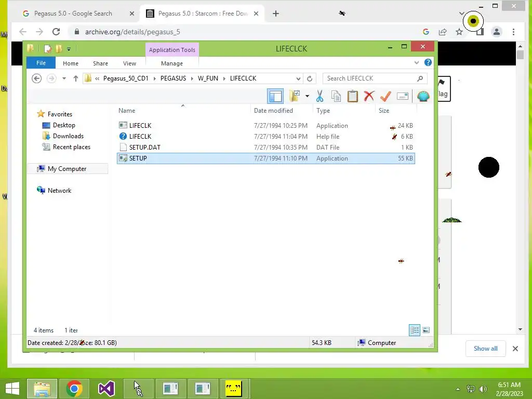Screen dimensions: 532x399
Task: Expand address bar history dropdown
Action: (298, 79)
